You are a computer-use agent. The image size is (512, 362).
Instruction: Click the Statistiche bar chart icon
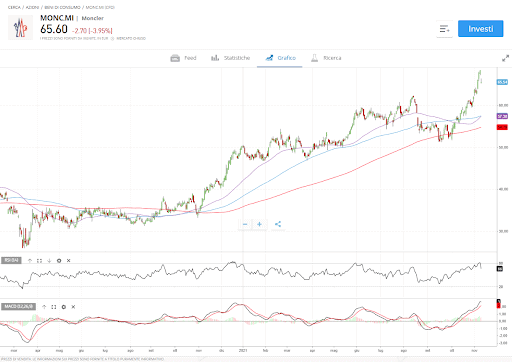coord(215,58)
